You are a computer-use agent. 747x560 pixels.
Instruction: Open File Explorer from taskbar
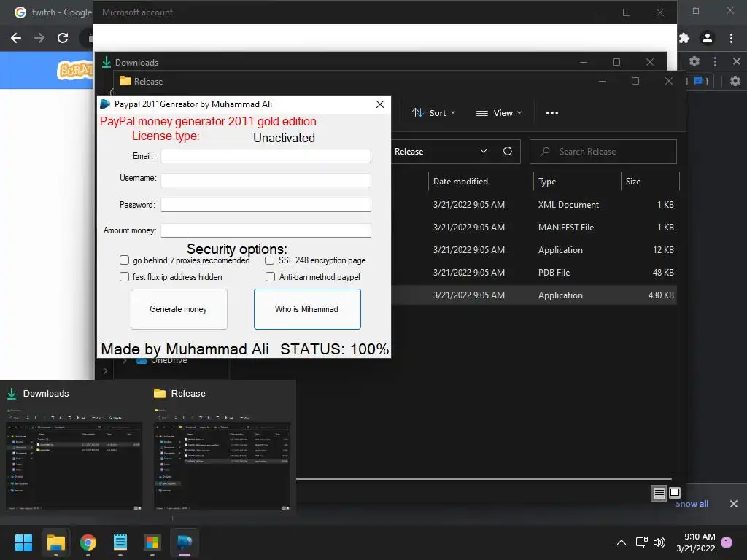(55, 542)
